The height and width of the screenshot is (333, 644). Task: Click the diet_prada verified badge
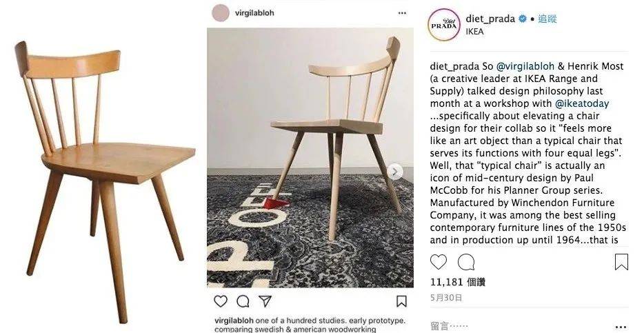tap(523, 19)
